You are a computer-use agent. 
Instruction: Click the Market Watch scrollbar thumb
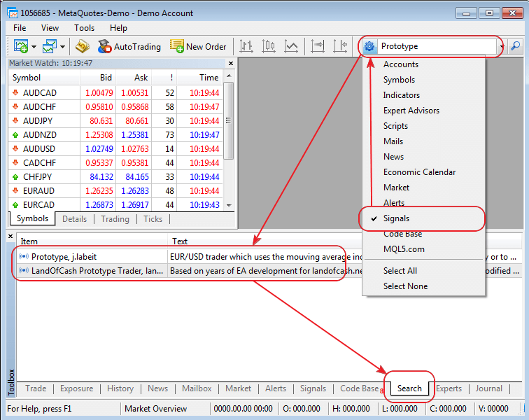229,120
